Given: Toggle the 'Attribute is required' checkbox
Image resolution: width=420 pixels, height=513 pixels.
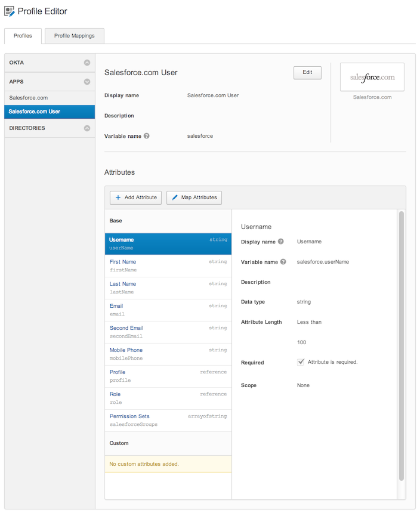Looking at the screenshot, I should [301, 362].
